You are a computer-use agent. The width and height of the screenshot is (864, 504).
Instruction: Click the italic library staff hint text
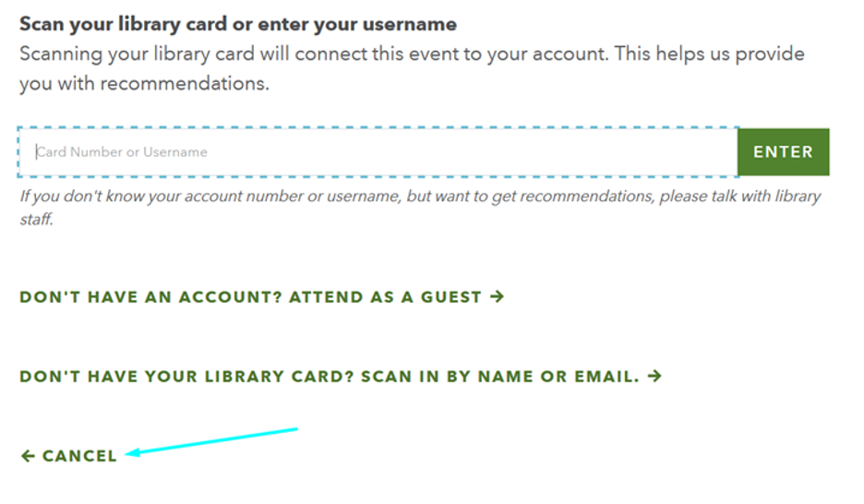(x=420, y=197)
